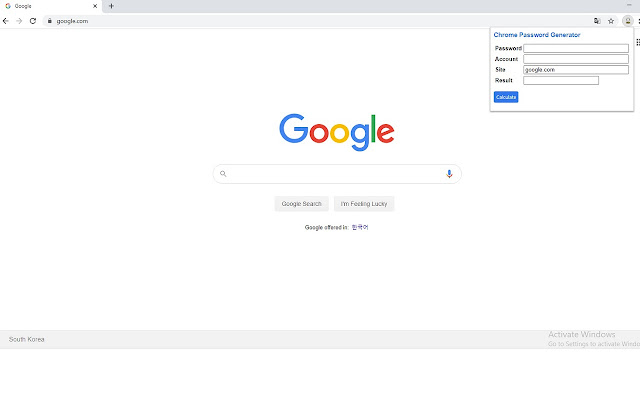Reload the page with the refresh icon
This screenshot has height=400, width=640.
coord(33,21)
